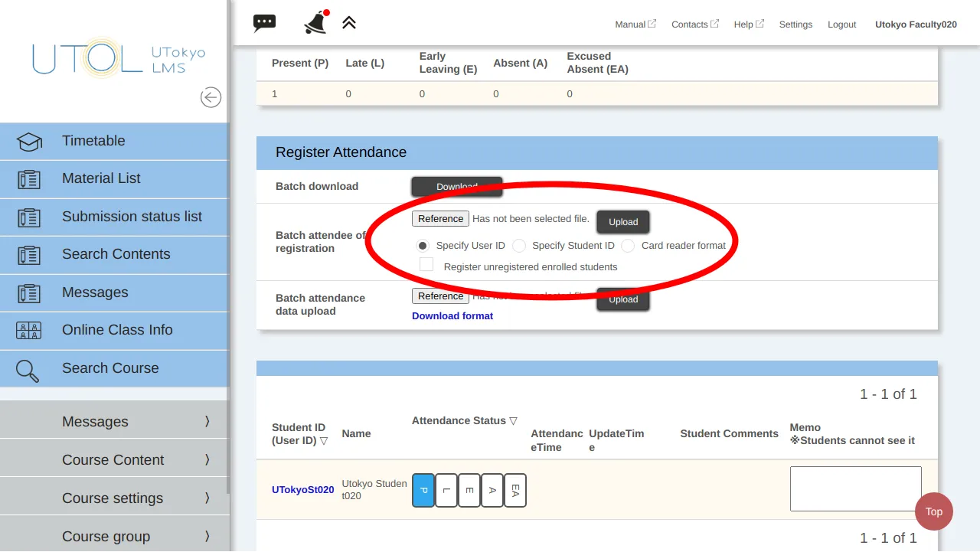Choose the Card reader format option
The width and height of the screenshot is (980, 552).
pyautogui.click(x=628, y=246)
